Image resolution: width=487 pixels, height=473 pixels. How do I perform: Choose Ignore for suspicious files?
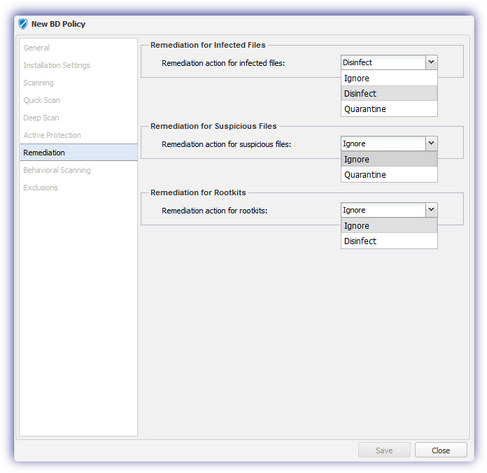389,159
